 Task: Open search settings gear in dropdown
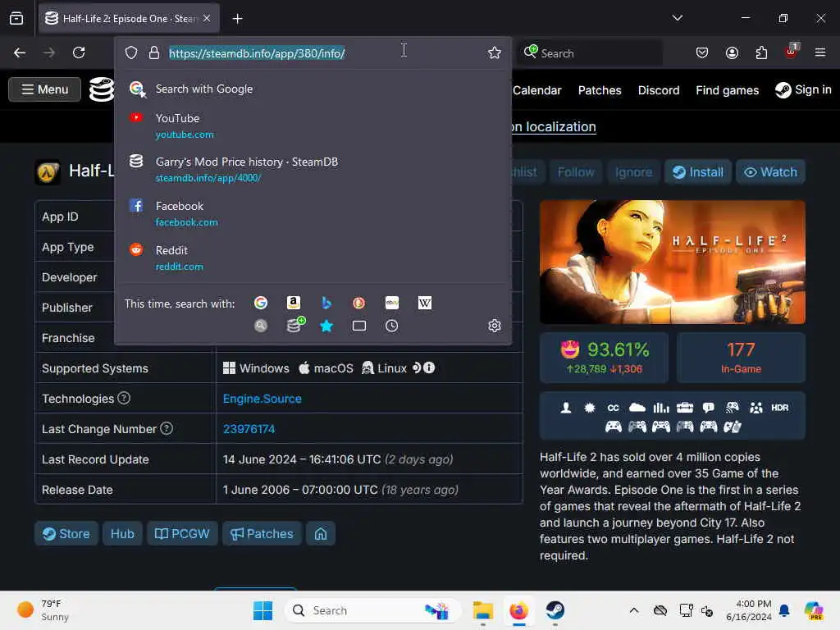tap(495, 326)
